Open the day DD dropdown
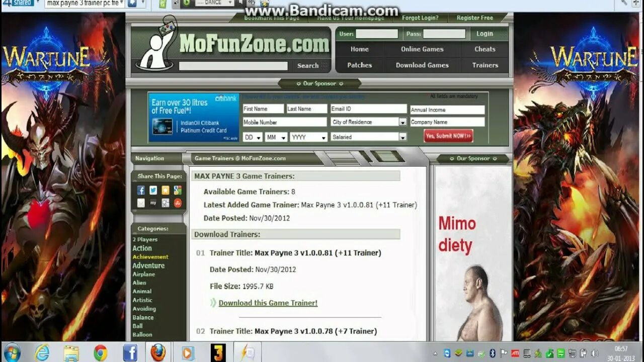644x362 pixels. pyautogui.click(x=253, y=137)
